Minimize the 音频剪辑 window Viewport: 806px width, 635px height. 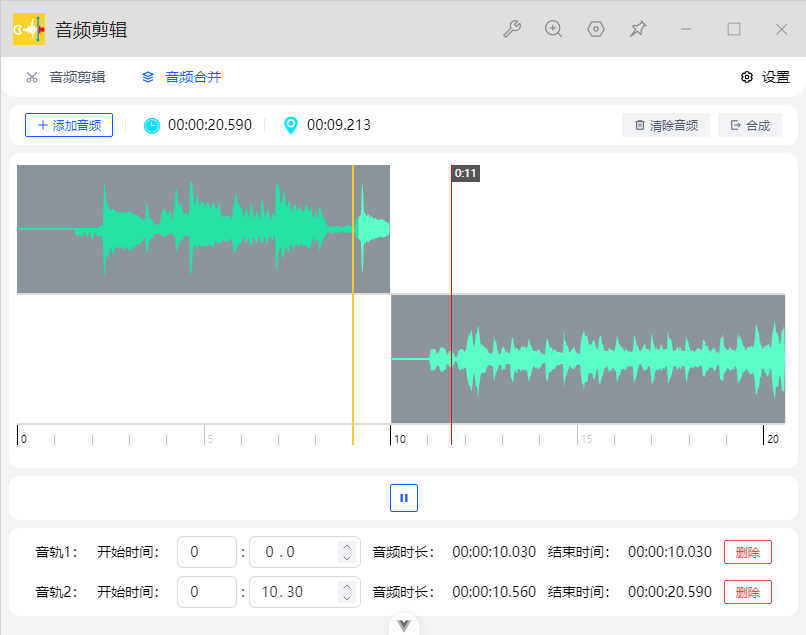click(x=686, y=29)
